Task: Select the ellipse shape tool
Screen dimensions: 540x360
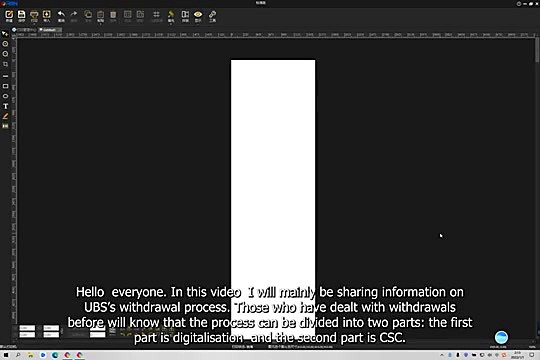Action: (5, 96)
